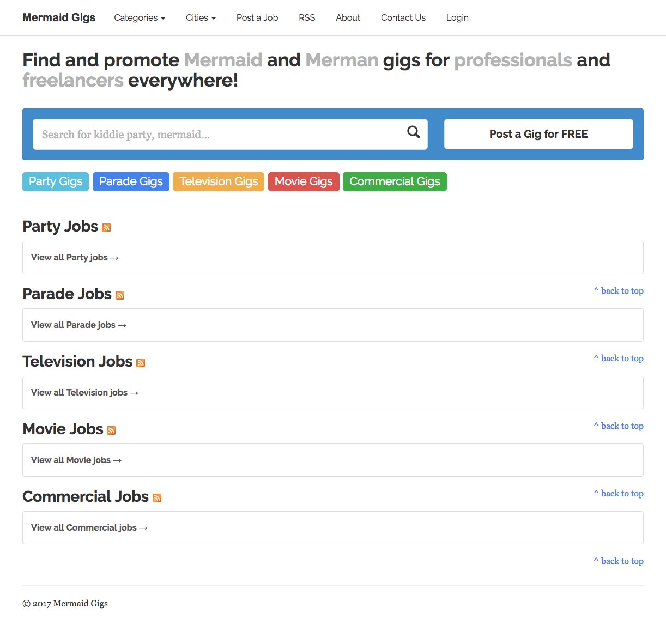Click the gig search input field
Viewport: 666px width, 644px height.
point(218,135)
